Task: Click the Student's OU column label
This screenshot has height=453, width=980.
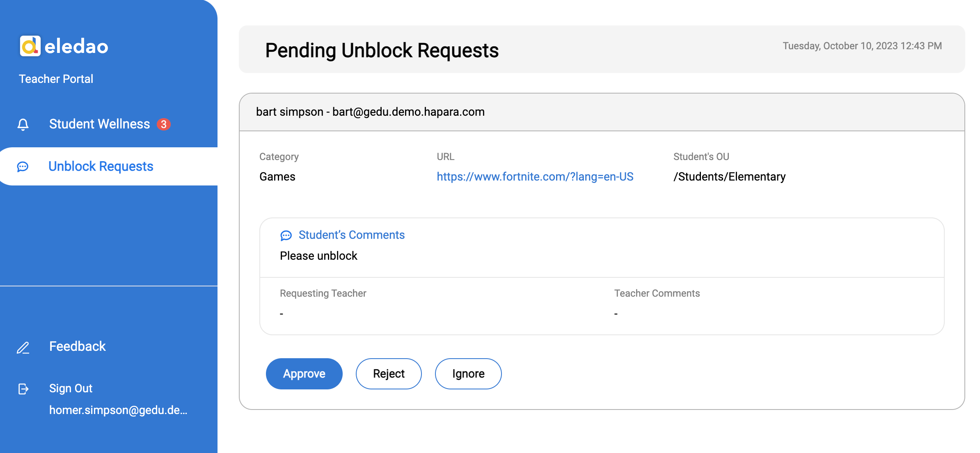Action: click(701, 157)
